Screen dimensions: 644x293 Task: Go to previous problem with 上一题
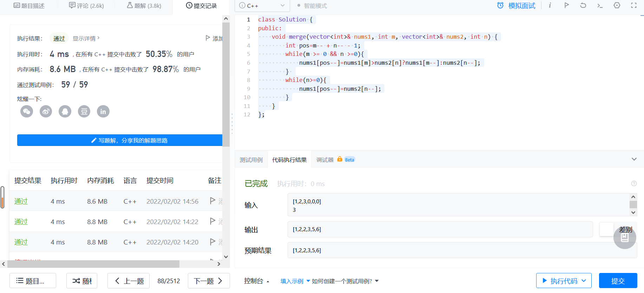click(x=129, y=281)
